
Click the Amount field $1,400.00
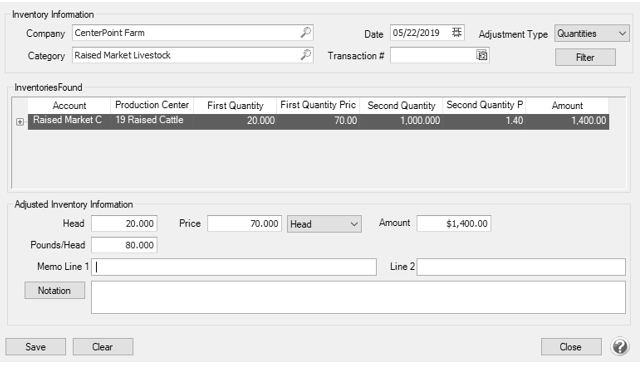coord(453,223)
